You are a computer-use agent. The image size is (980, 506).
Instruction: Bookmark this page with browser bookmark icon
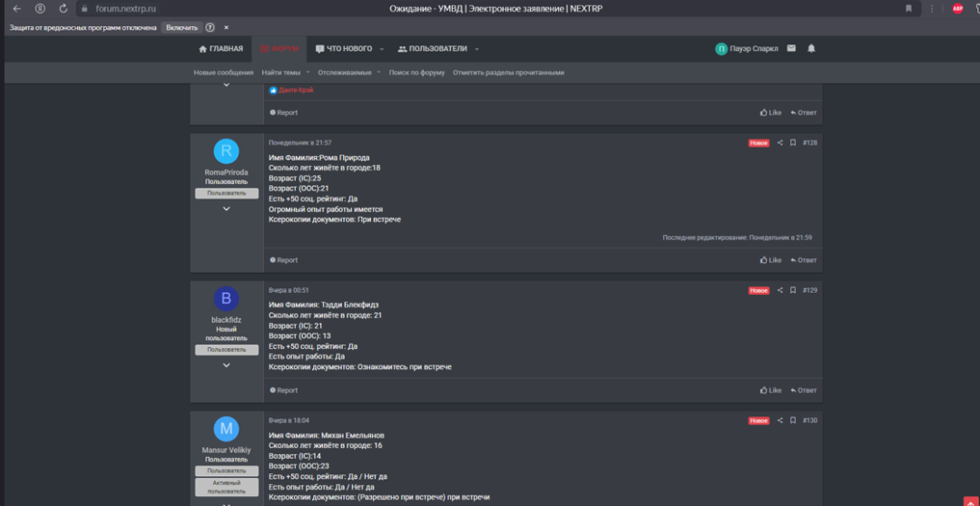click(x=908, y=8)
